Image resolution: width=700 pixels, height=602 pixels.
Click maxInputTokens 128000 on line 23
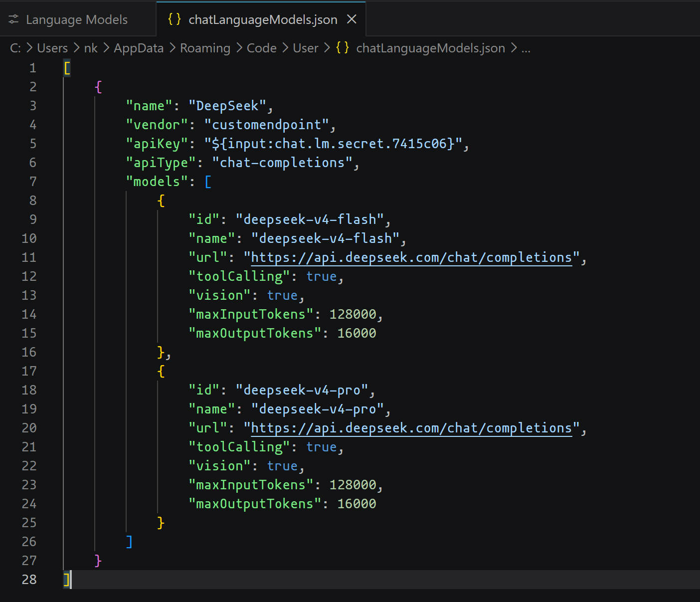353,485
